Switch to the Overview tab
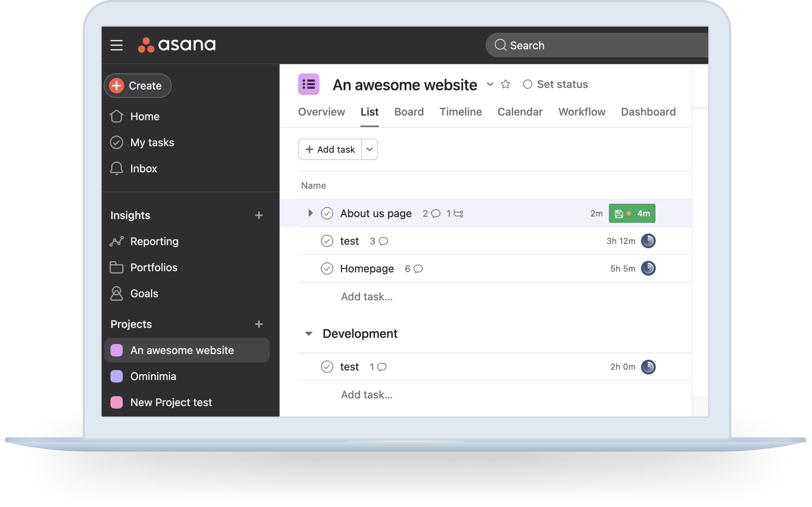The height and width of the screenshot is (507, 812). [321, 112]
